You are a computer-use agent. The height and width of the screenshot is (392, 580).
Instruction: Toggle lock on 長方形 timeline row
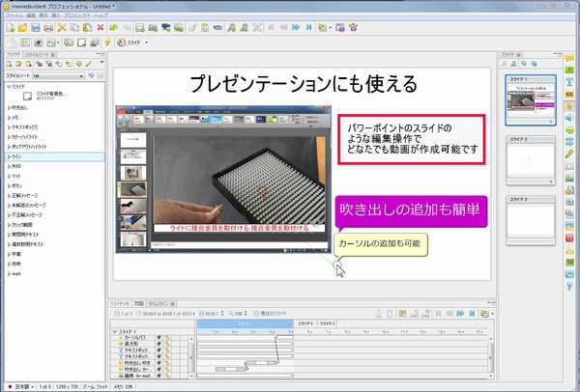[x=168, y=344]
